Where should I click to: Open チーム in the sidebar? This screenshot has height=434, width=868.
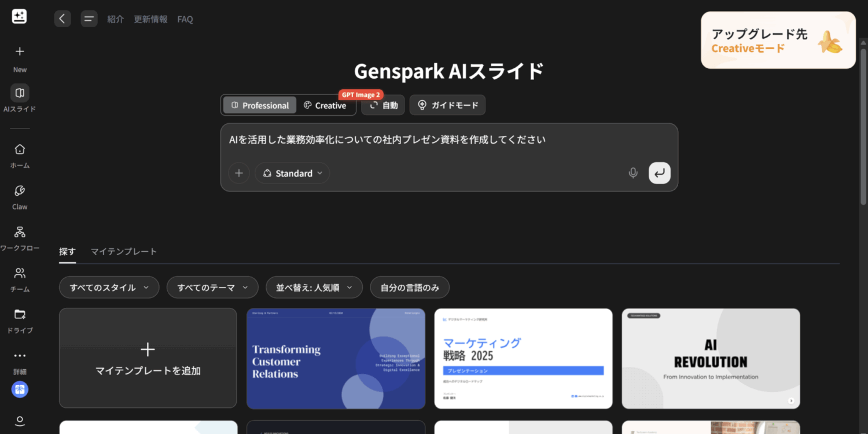[20, 279]
